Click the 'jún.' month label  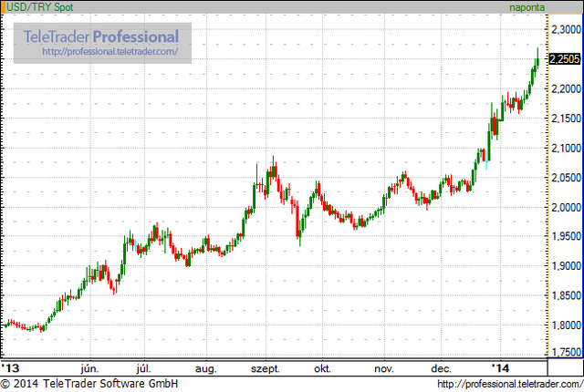[89, 368]
